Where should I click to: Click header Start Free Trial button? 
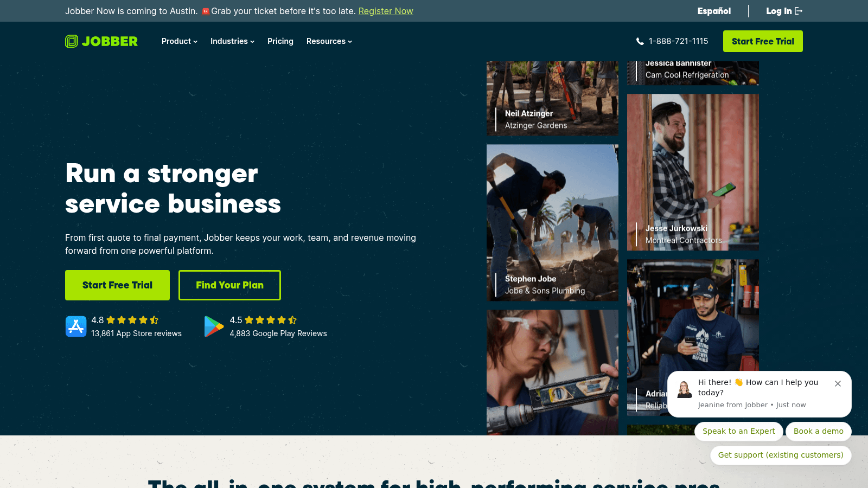point(763,41)
